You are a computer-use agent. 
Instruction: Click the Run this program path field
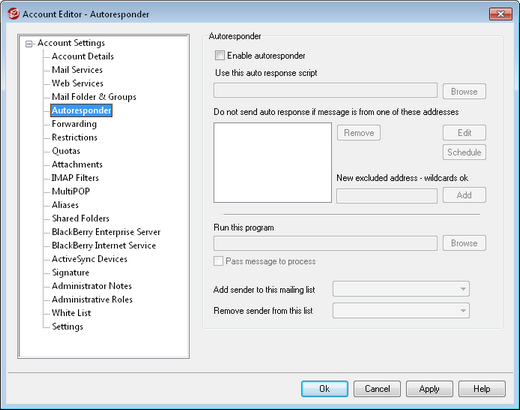(325, 243)
